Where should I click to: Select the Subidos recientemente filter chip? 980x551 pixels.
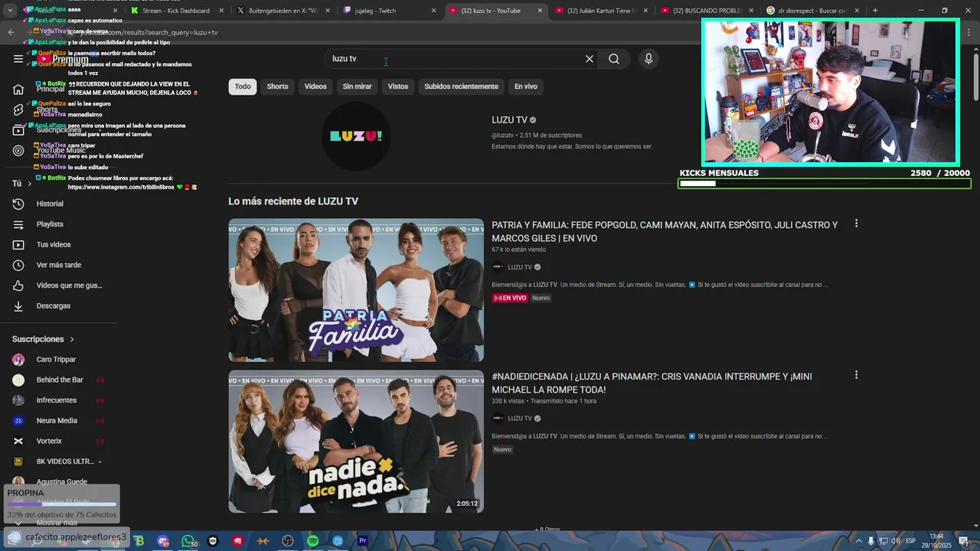point(461,86)
